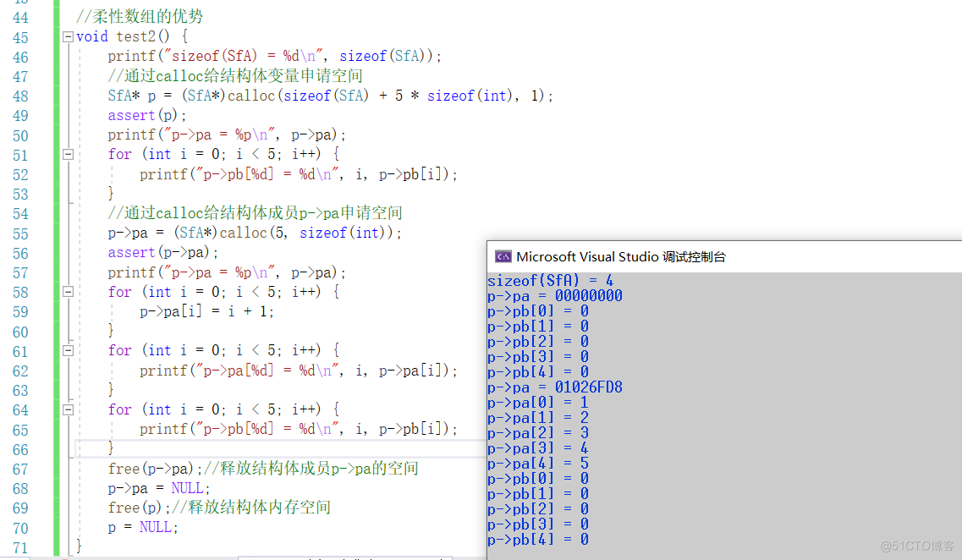Image resolution: width=962 pixels, height=560 pixels.
Task: Click comment about p->pa申请空间 on line 54
Action: pyautogui.click(x=256, y=213)
